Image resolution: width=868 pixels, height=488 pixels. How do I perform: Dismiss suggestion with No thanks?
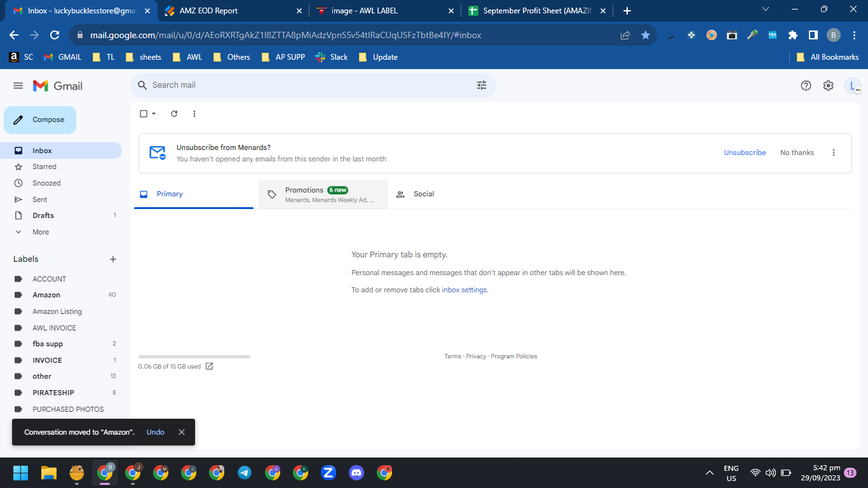pos(797,152)
